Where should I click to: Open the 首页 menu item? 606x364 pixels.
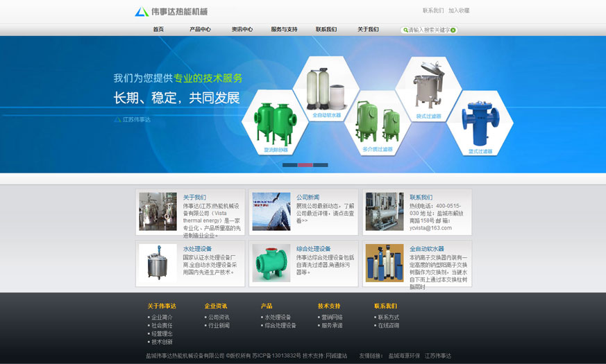(x=158, y=29)
